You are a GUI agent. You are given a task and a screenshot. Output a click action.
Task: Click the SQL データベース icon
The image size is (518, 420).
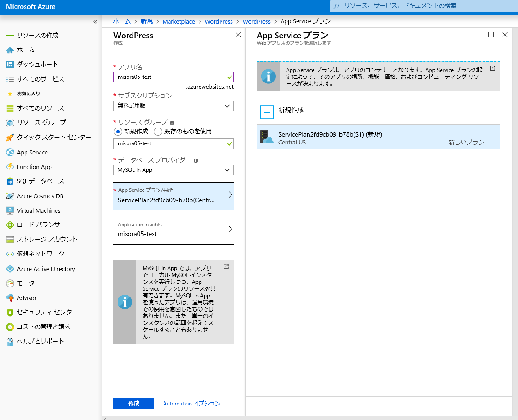point(10,181)
